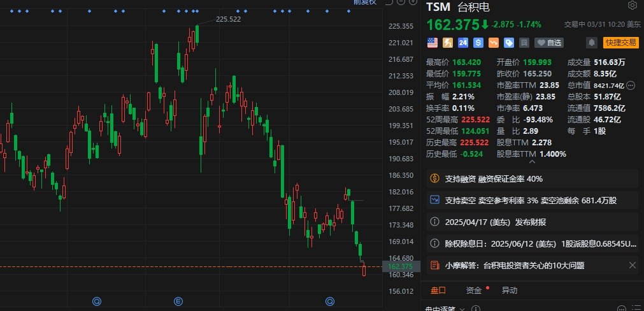Screen dimensions: 644x311
Task: Click the TSM ticker symbol title
Action: tap(438, 7)
